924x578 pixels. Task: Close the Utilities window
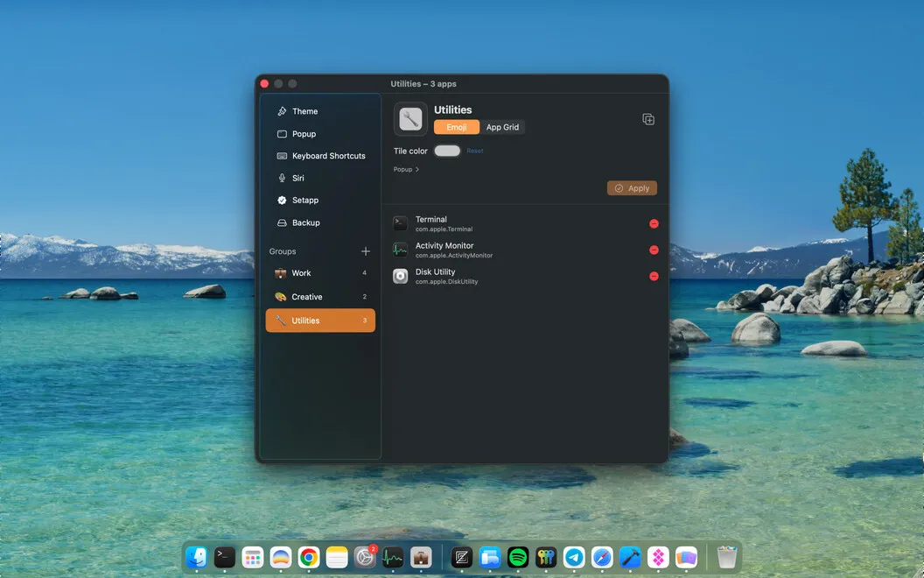(264, 84)
